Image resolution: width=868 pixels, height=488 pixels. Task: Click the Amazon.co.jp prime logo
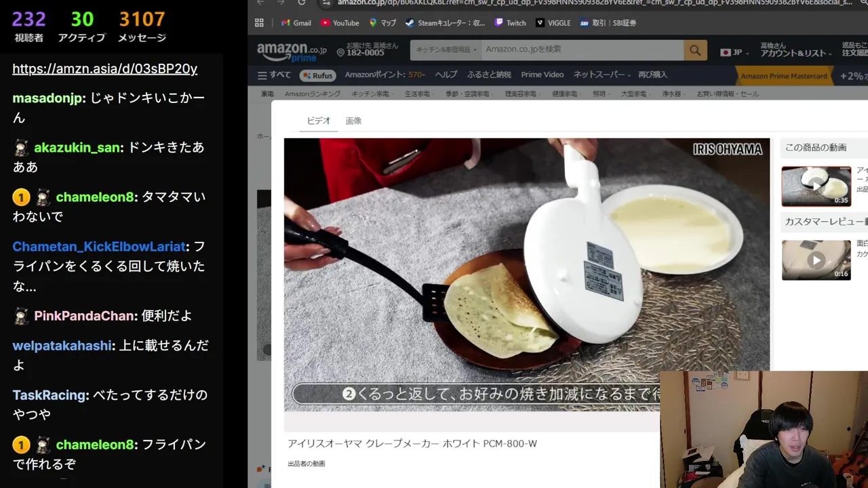(x=292, y=52)
